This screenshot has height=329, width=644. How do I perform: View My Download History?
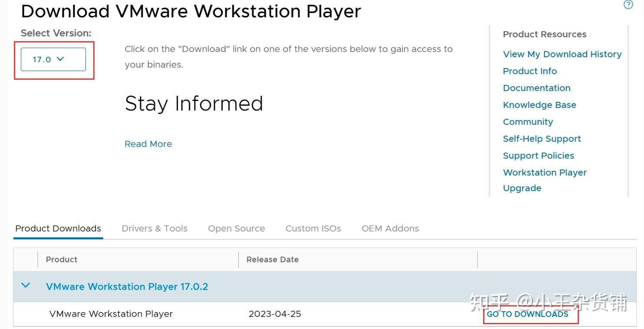click(562, 54)
